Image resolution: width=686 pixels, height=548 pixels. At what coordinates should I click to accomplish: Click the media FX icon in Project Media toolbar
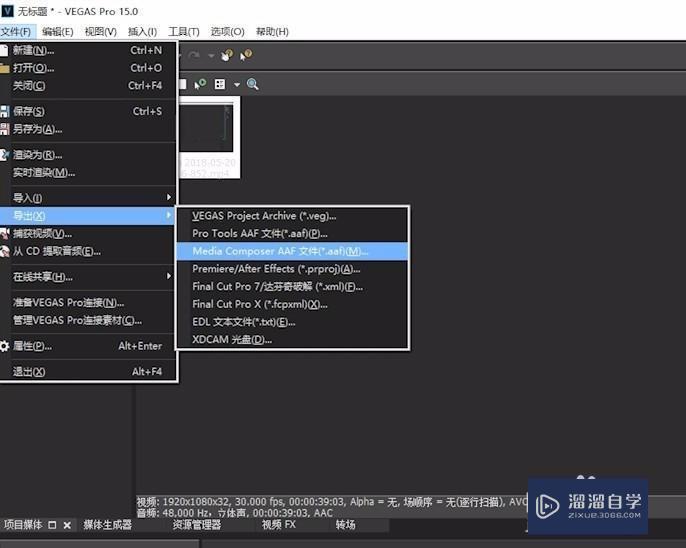(200, 84)
